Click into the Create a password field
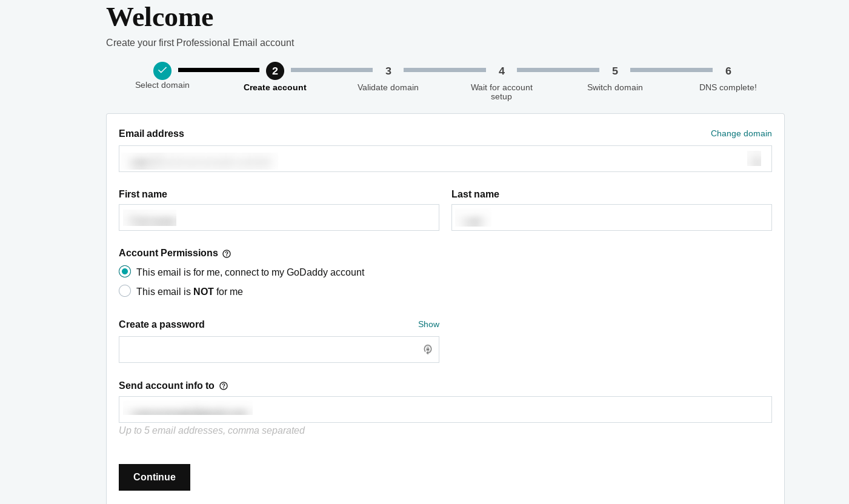Viewport: 849px width, 504px height. (270, 350)
